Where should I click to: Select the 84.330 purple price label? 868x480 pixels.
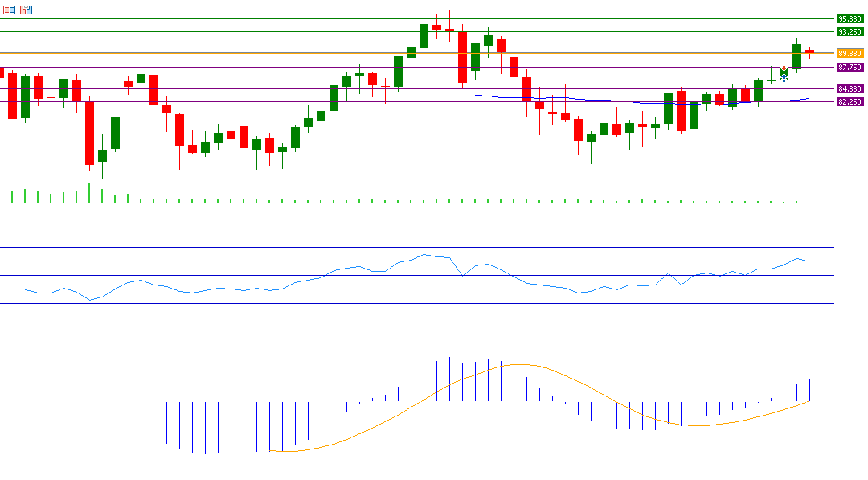point(850,88)
